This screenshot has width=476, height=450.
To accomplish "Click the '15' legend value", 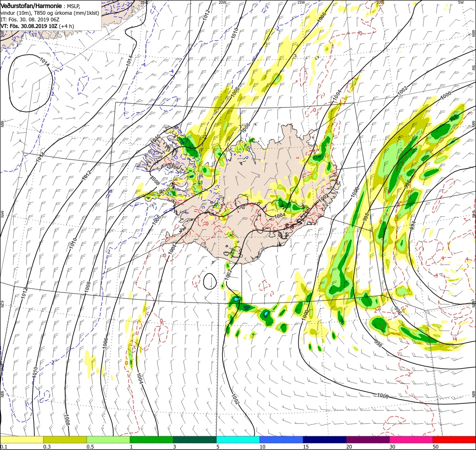I will click(306, 447).
